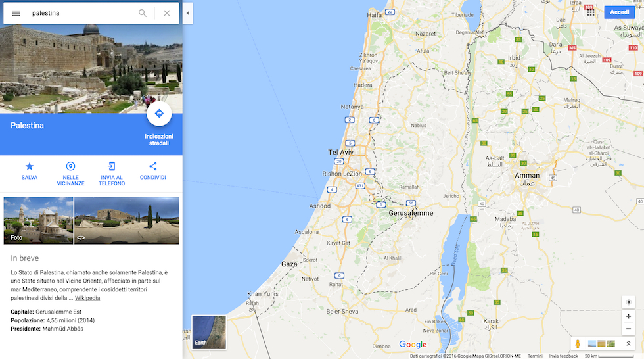Clear the search with the X icon
The image size is (644, 359).
(167, 13)
